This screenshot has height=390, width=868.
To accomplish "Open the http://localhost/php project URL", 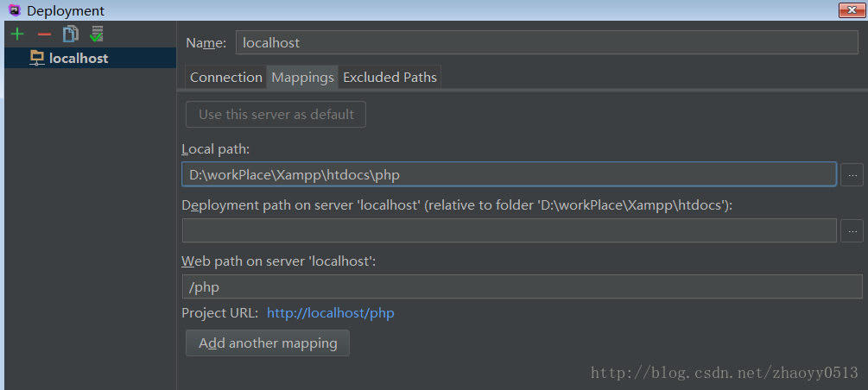I will coord(331,313).
